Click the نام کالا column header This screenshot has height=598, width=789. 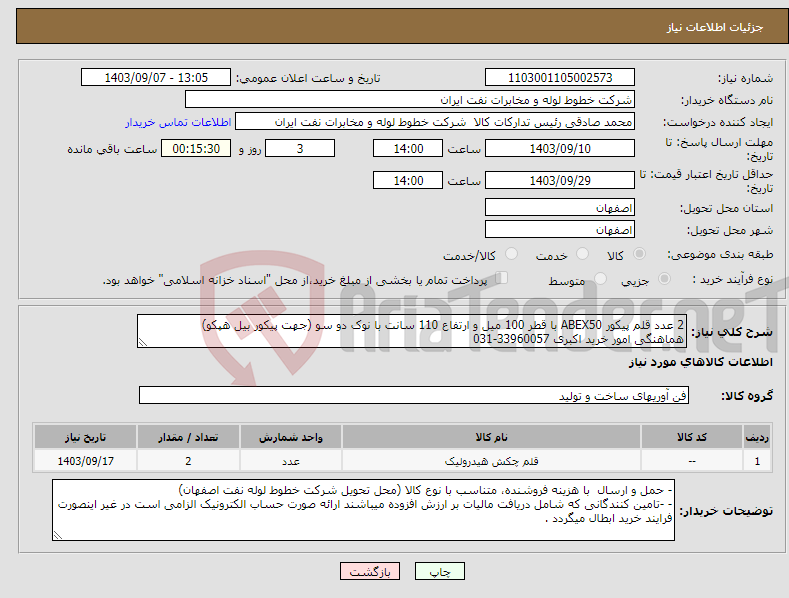pyautogui.click(x=491, y=437)
